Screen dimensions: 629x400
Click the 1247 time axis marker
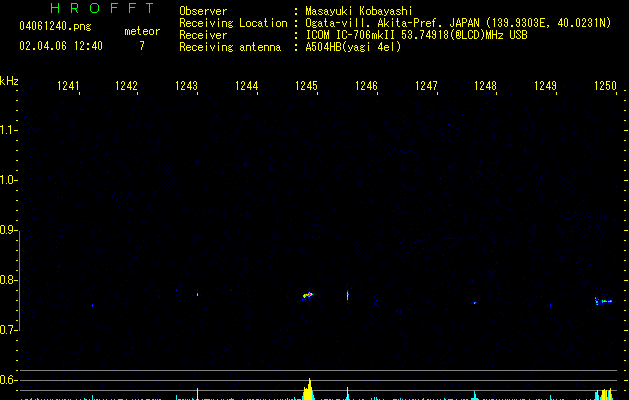pos(426,86)
